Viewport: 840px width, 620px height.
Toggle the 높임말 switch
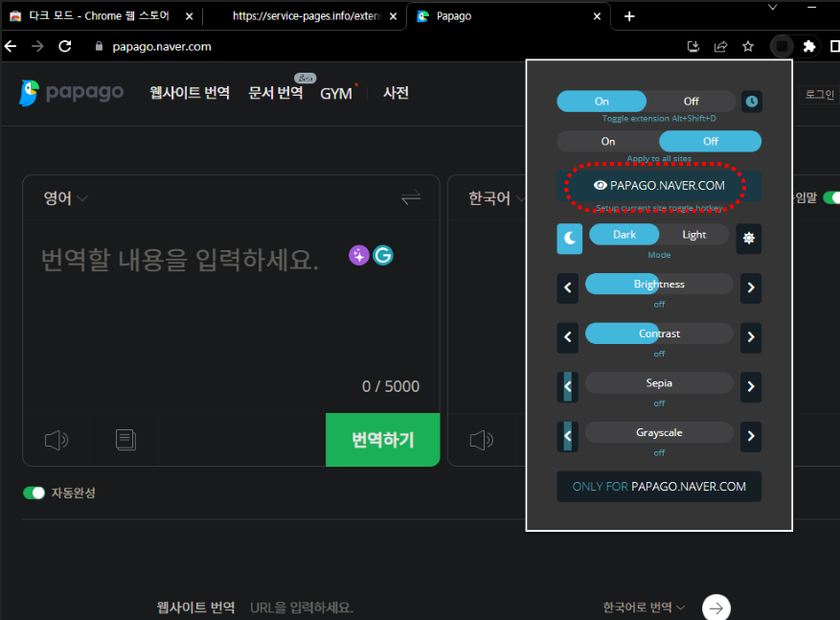pyautogui.click(x=831, y=197)
